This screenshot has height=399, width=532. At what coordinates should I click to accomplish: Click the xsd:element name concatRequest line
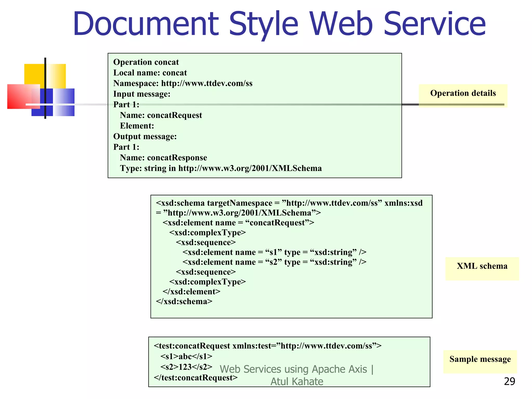click(238, 223)
